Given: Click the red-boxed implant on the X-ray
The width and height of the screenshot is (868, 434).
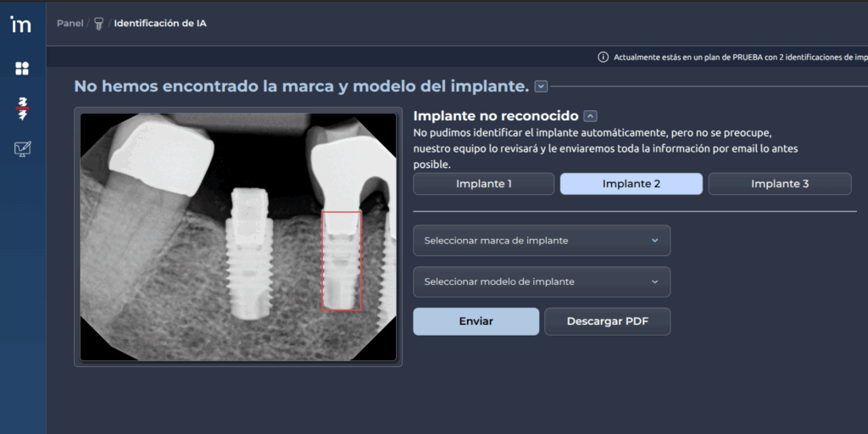Looking at the screenshot, I should point(342,261).
